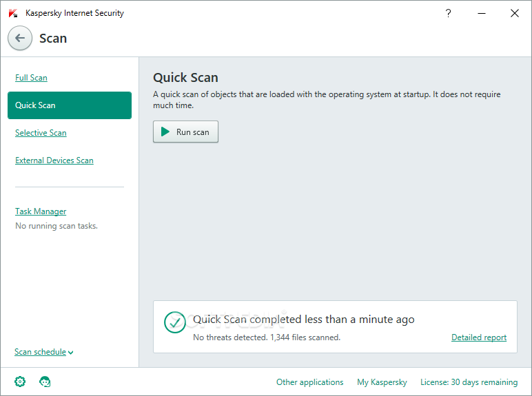532x396 pixels.
Task: Open support via the headset face icon
Action: pos(45,382)
